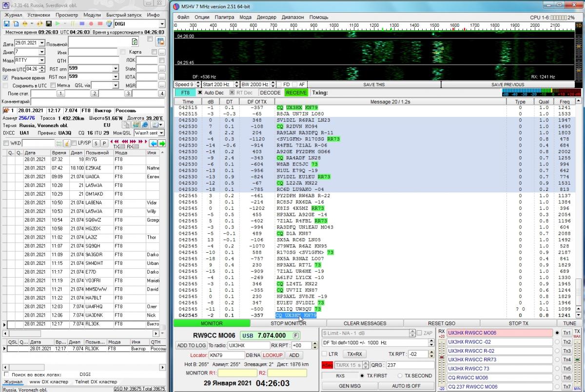Toggle the Реальное время checkbox
This screenshot has height=392, width=585.
(x=5, y=77)
